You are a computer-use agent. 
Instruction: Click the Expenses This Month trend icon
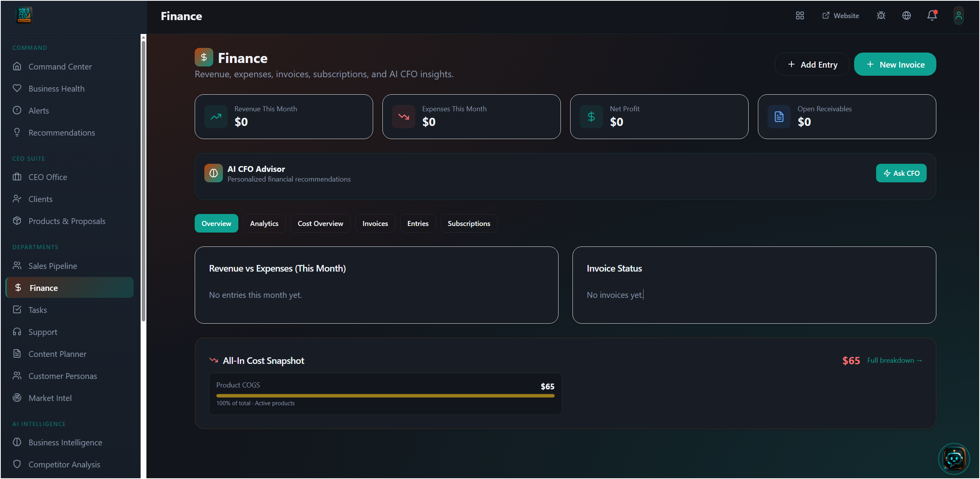pyautogui.click(x=404, y=117)
